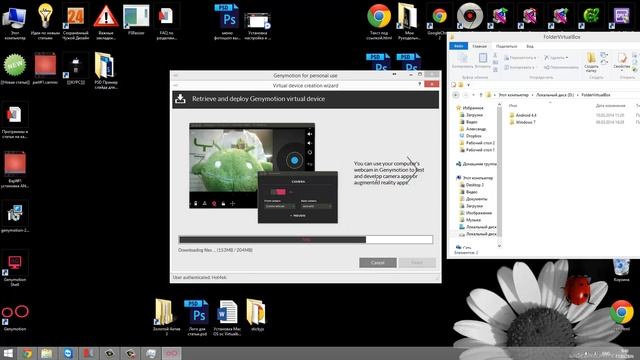640x360 pixels.
Task: Open the stickyp folder on desktop
Action: pos(257,315)
